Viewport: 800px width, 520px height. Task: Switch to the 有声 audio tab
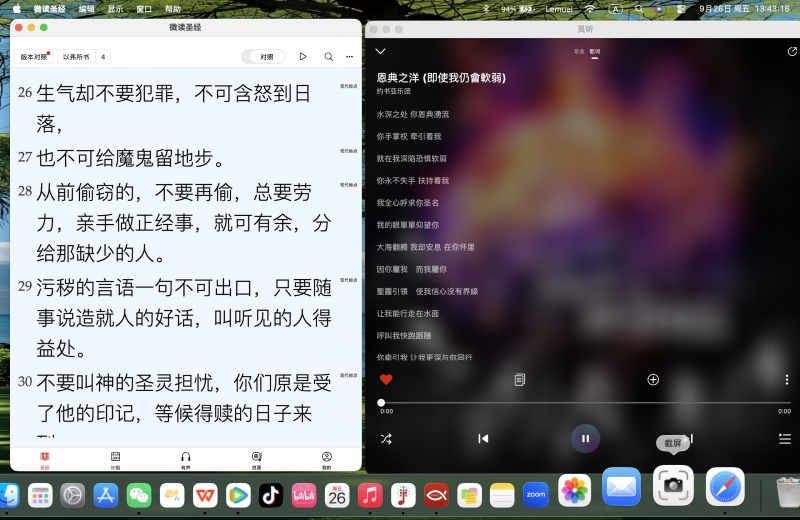[186, 459]
